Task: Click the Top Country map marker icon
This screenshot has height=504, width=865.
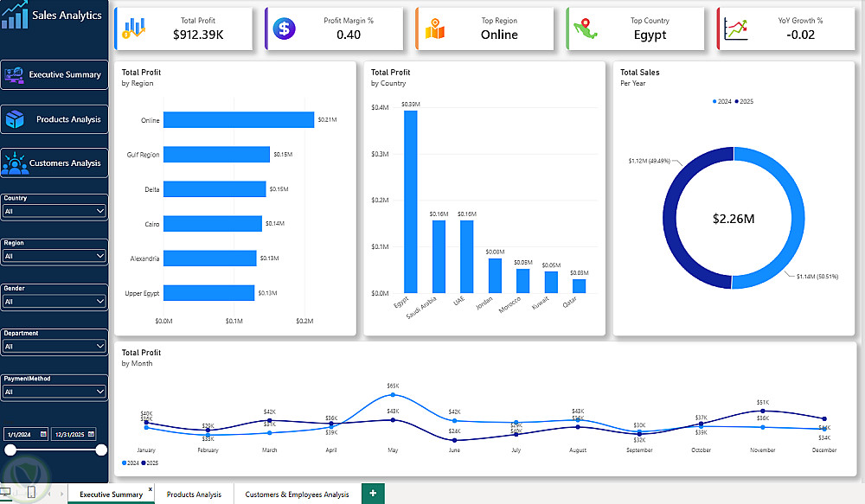Action: point(586,29)
